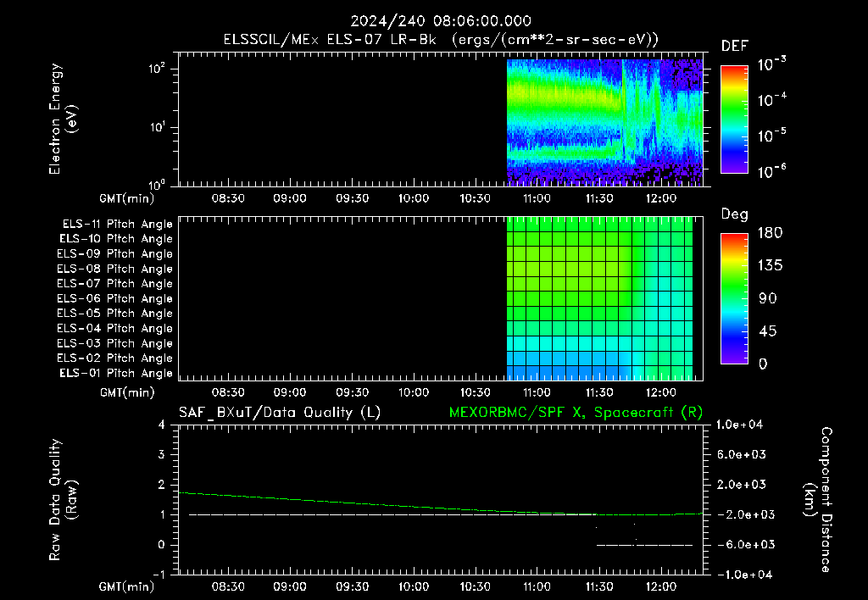Click the green spacecraft distance trace line
Image resolution: width=868 pixels, height=600 pixels.
pyautogui.click(x=440, y=507)
